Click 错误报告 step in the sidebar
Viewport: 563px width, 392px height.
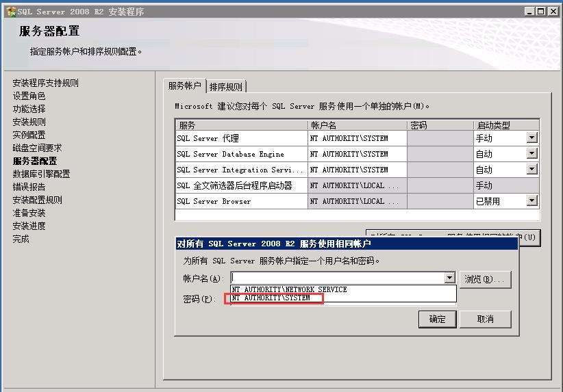click(29, 187)
